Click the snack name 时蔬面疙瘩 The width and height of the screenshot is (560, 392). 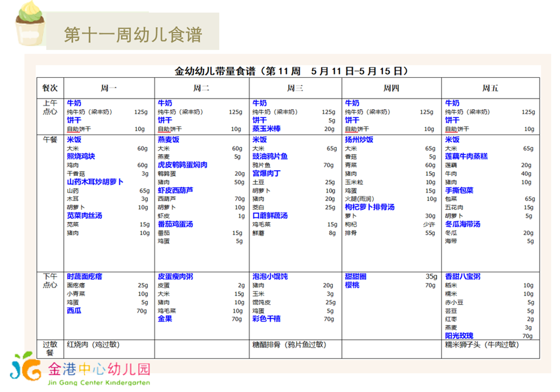point(85,277)
